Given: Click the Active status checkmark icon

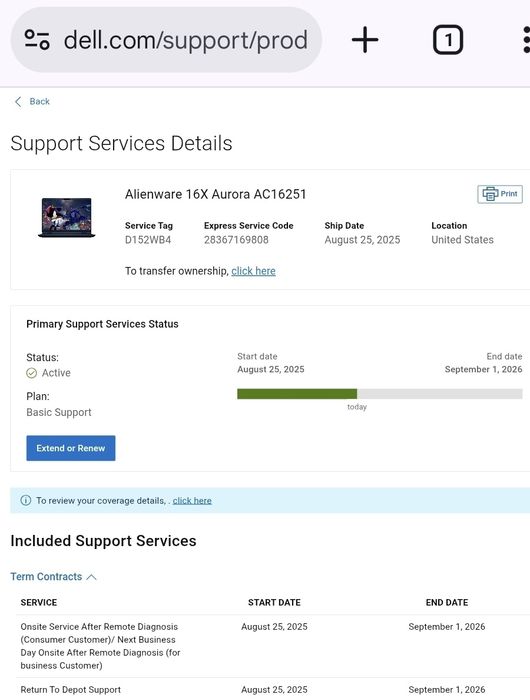Looking at the screenshot, I should point(31,373).
